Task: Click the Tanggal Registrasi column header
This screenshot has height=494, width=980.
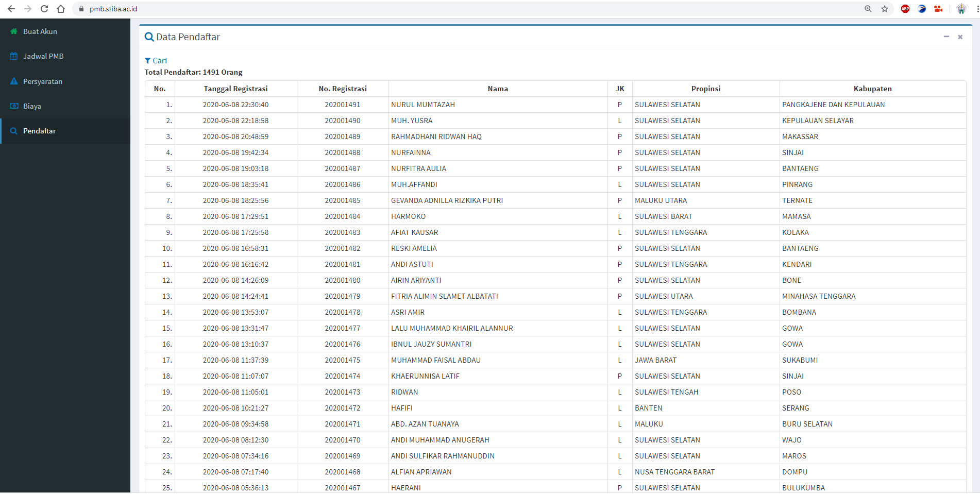Action: (235, 89)
